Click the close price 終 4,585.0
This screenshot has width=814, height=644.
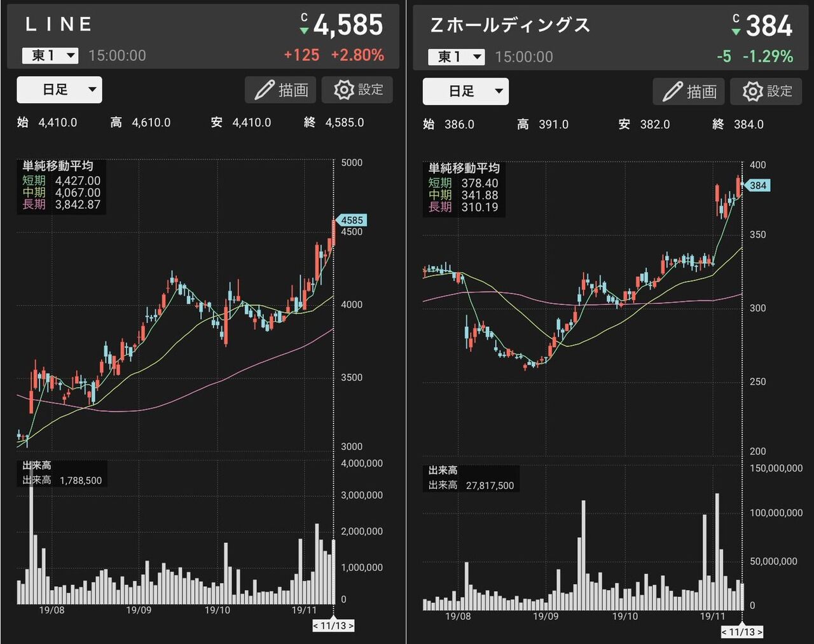[334, 122]
